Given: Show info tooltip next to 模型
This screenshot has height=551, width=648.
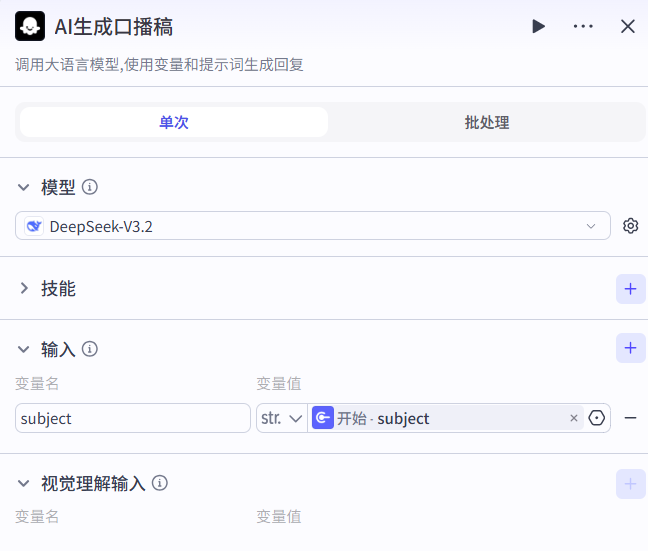Looking at the screenshot, I should click(x=90, y=187).
